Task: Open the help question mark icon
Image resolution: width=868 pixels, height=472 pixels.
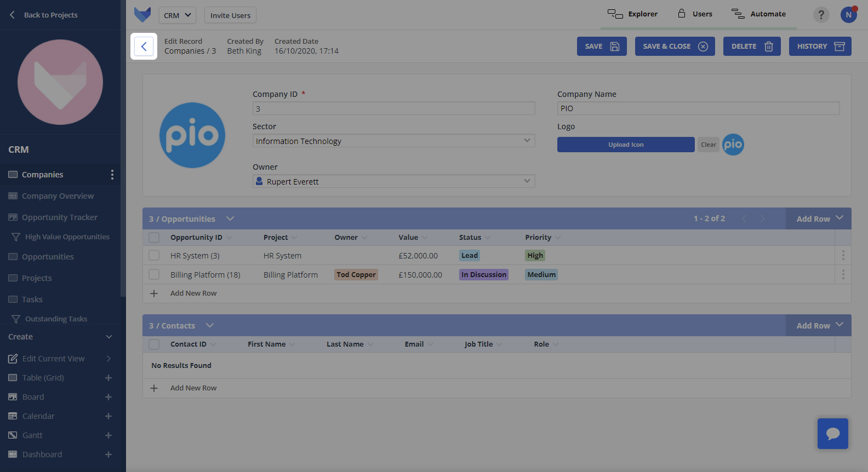Action: (x=821, y=15)
